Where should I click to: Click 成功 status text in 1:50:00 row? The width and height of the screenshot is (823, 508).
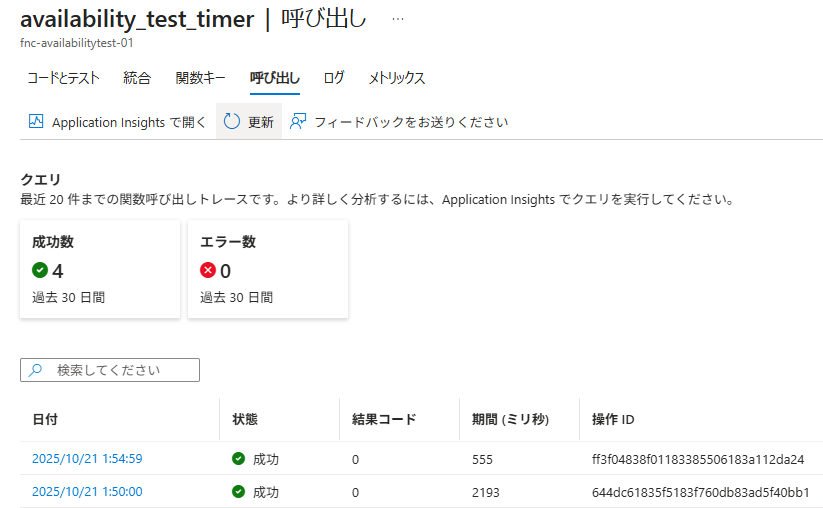point(266,492)
